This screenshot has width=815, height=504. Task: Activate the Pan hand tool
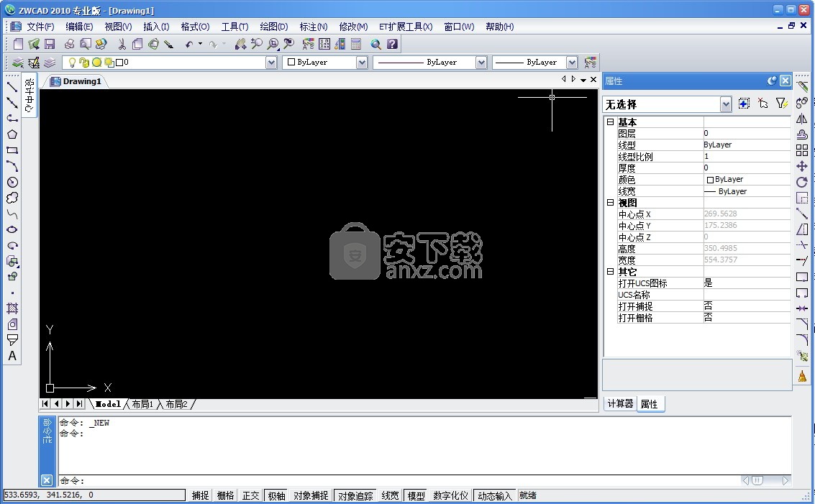pos(240,44)
